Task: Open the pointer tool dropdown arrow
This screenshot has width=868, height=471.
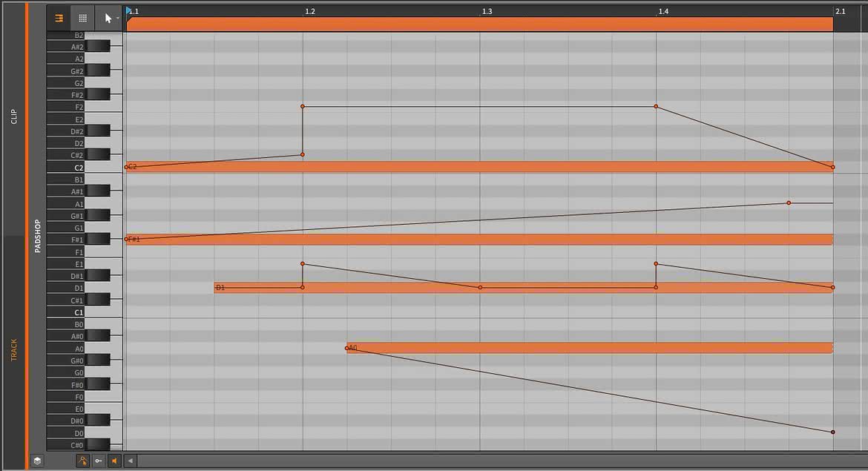Action: point(117,19)
